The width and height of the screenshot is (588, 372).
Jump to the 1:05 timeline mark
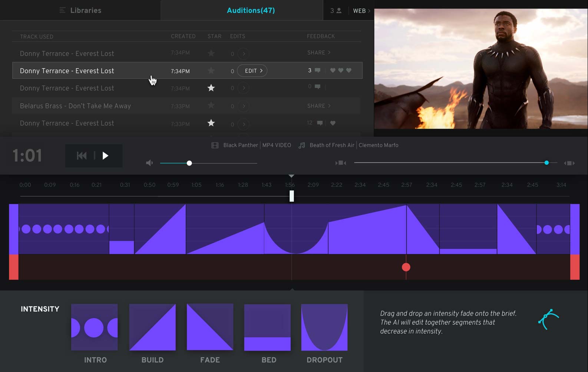[x=196, y=185]
